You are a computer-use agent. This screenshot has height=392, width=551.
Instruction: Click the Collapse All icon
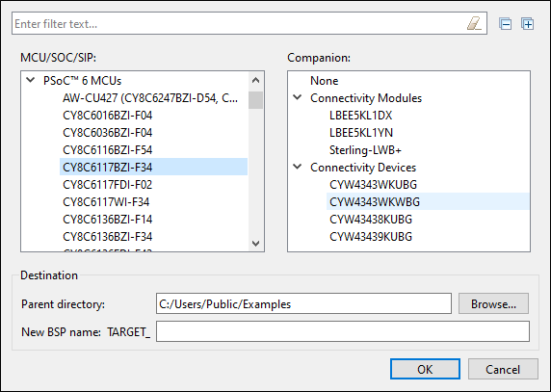tap(506, 24)
